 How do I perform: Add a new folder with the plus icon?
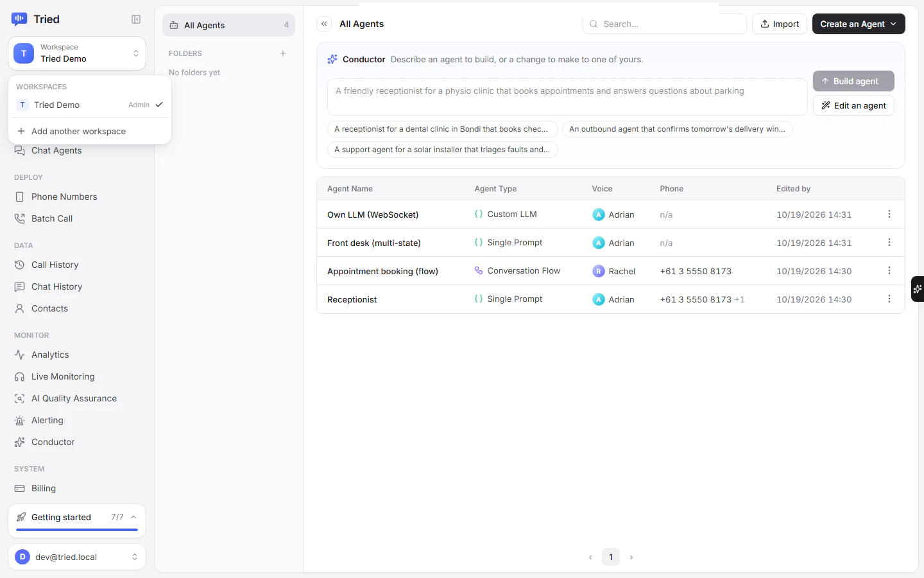[x=283, y=53]
